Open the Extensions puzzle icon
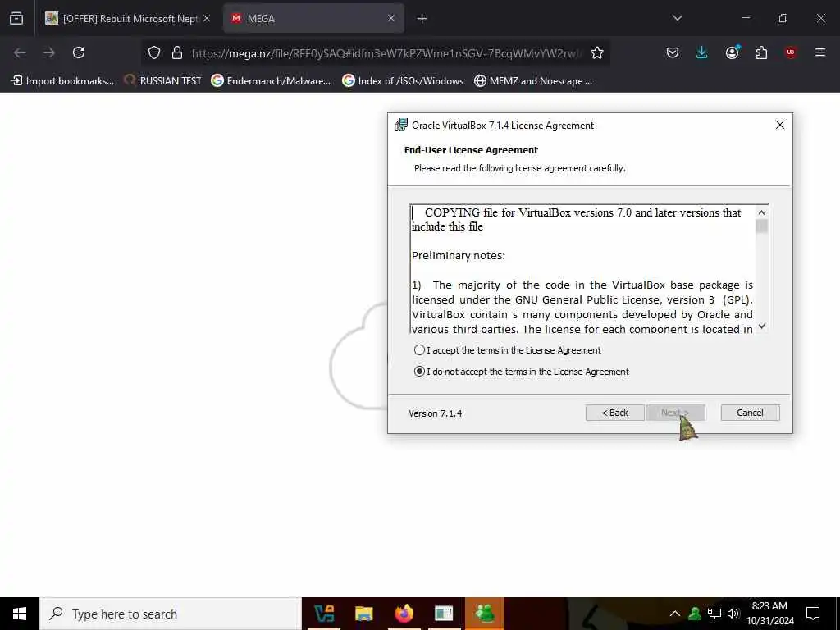The width and height of the screenshot is (840, 630). point(761,52)
